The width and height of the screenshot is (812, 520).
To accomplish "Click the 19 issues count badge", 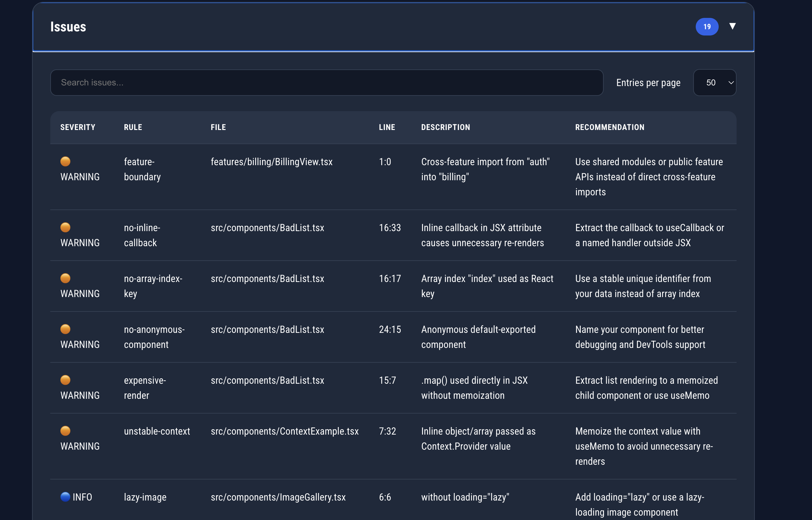I will pyautogui.click(x=707, y=27).
